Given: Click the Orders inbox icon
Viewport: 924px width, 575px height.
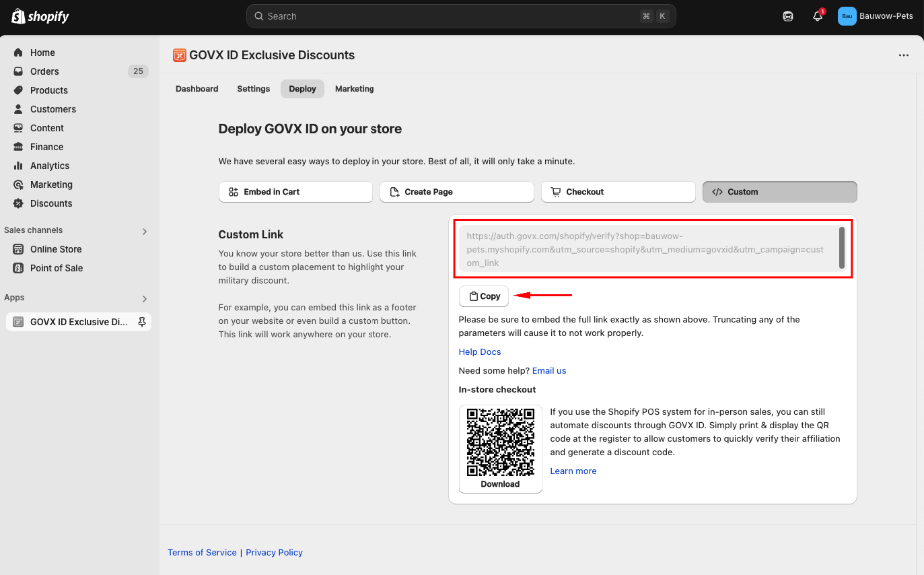Looking at the screenshot, I should click(18, 71).
